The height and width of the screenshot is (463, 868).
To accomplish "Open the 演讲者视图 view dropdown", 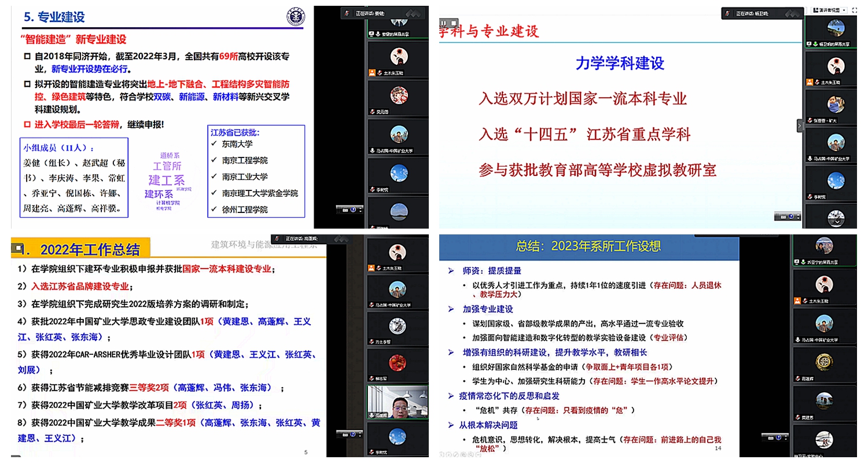I will (843, 9).
